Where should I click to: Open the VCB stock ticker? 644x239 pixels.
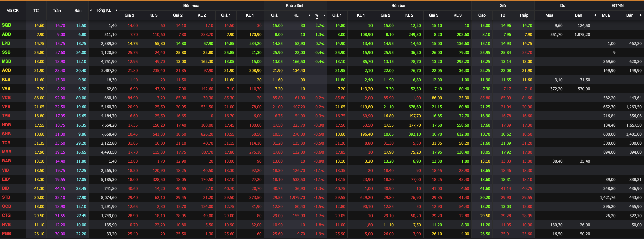click(6, 98)
